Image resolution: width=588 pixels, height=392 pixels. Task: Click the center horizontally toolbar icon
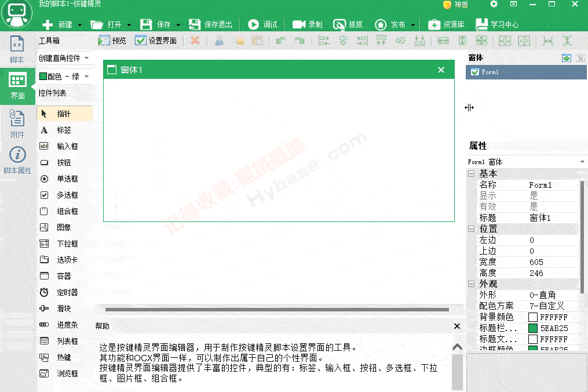tap(343, 41)
